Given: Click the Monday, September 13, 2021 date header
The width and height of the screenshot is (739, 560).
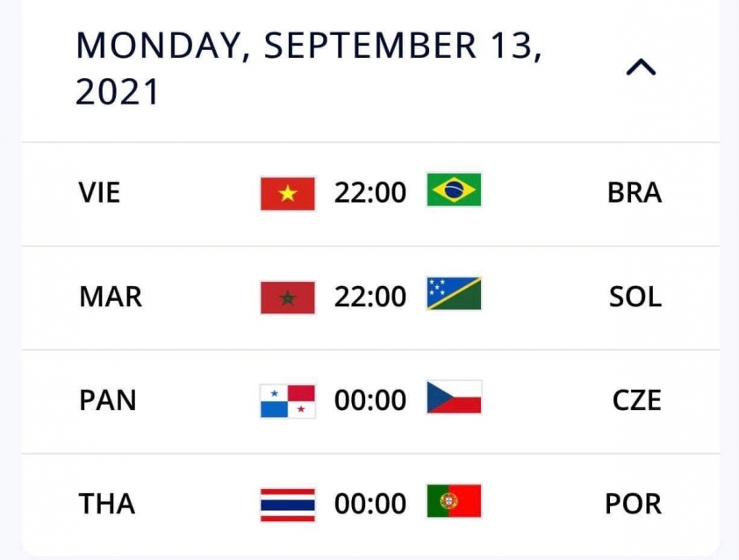Looking at the screenshot, I should (x=309, y=68).
